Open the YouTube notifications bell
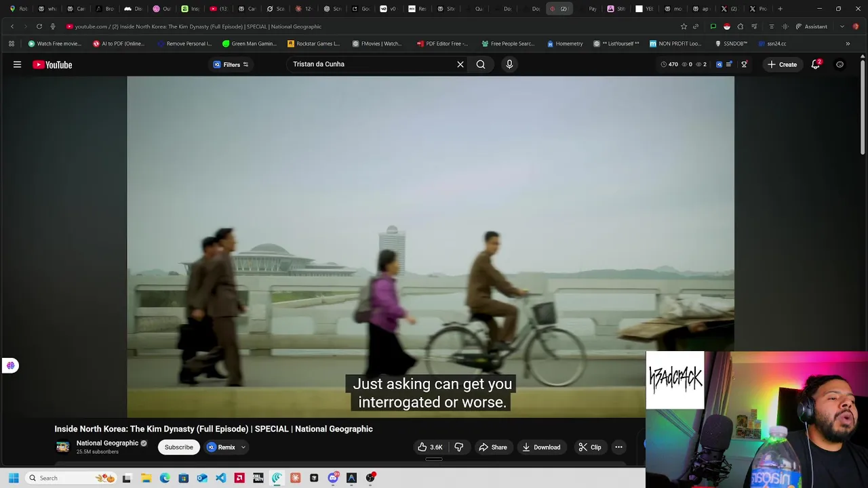The image size is (868, 488). [x=816, y=64]
